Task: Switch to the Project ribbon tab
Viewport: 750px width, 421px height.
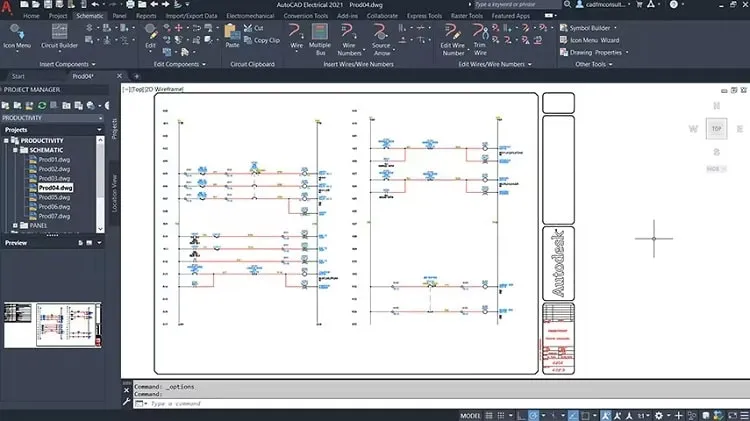Action: pos(58,16)
